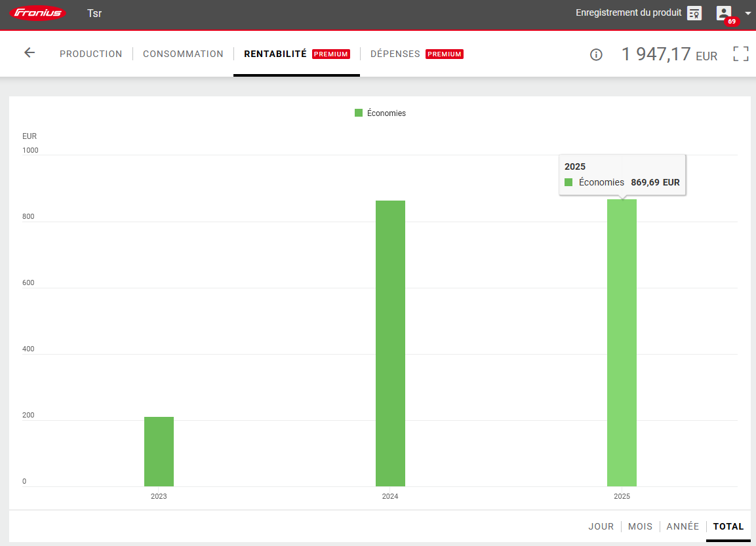Click the green Économies legend swatch
The width and height of the screenshot is (756, 546).
359,113
